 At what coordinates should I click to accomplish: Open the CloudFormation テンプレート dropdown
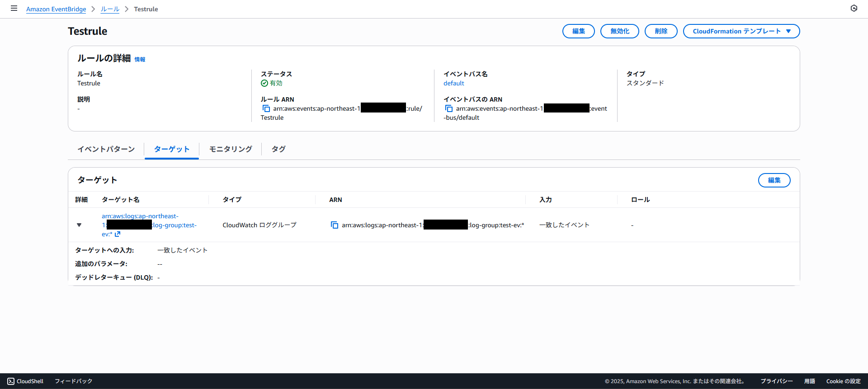[x=741, y=31]
